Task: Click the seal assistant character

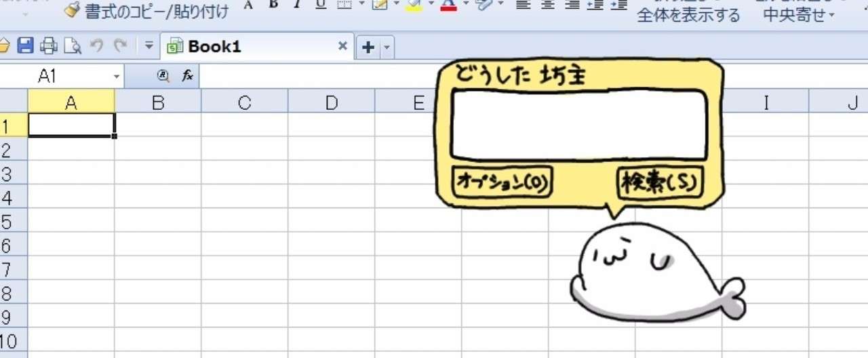Action: point(656,273)
